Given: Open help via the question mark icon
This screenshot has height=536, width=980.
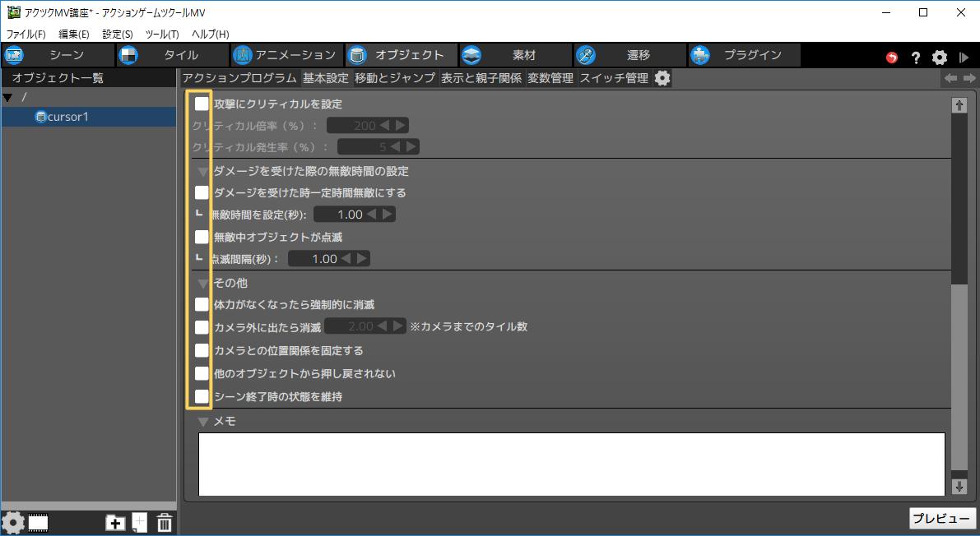Looking at the screenshot, I should click(915, 58).
